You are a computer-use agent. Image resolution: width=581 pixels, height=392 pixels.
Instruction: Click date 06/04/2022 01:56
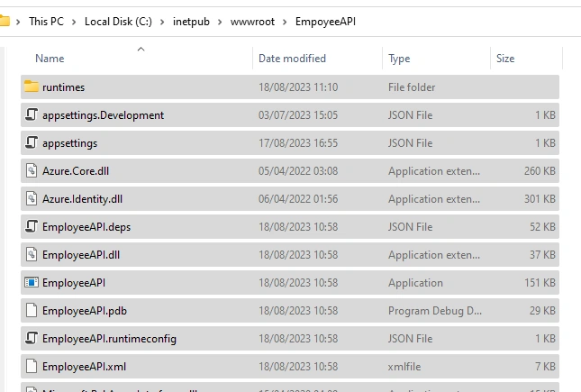point(298,199)
